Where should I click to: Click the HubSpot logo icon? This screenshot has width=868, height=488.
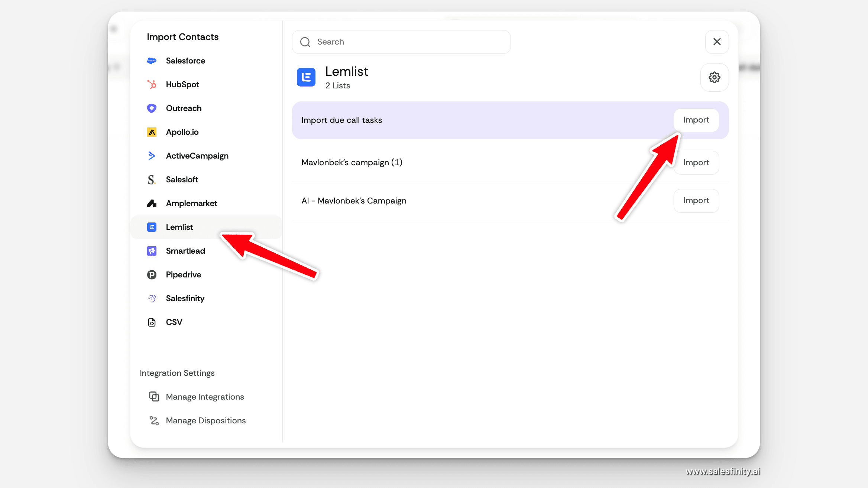coord(152,84)
